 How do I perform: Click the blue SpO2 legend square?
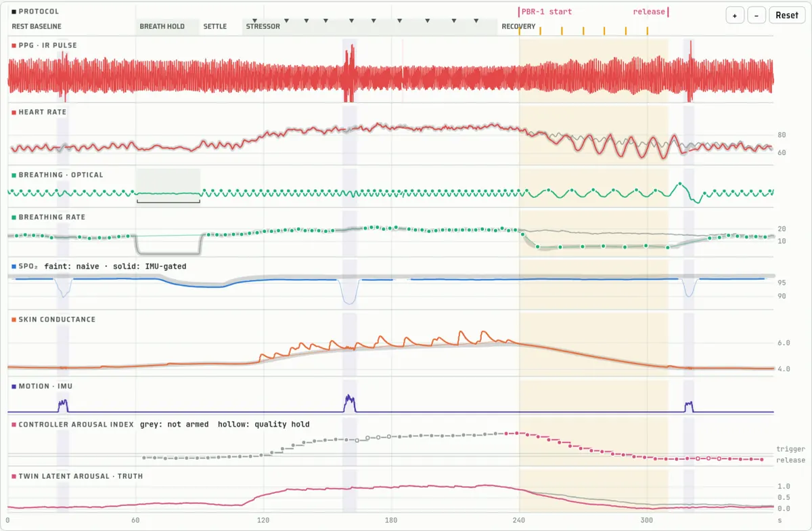tap(14, 267)
